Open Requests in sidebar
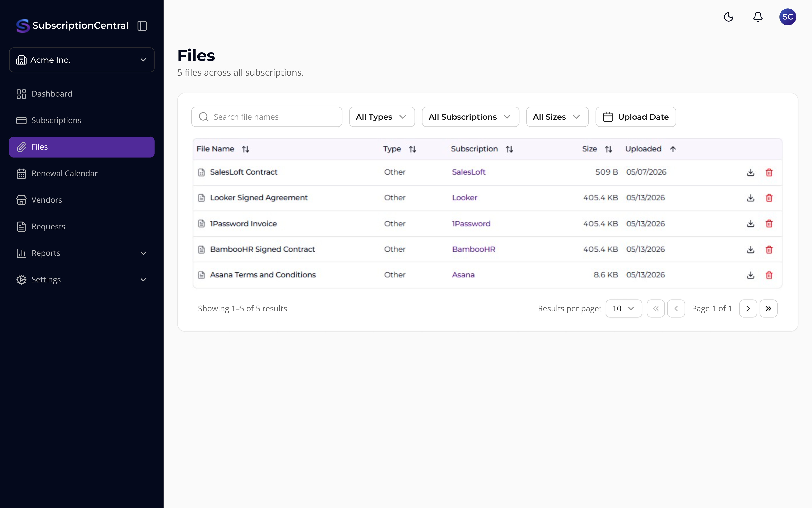The width and height of the screenshot is (812, 508). (82, 227)
